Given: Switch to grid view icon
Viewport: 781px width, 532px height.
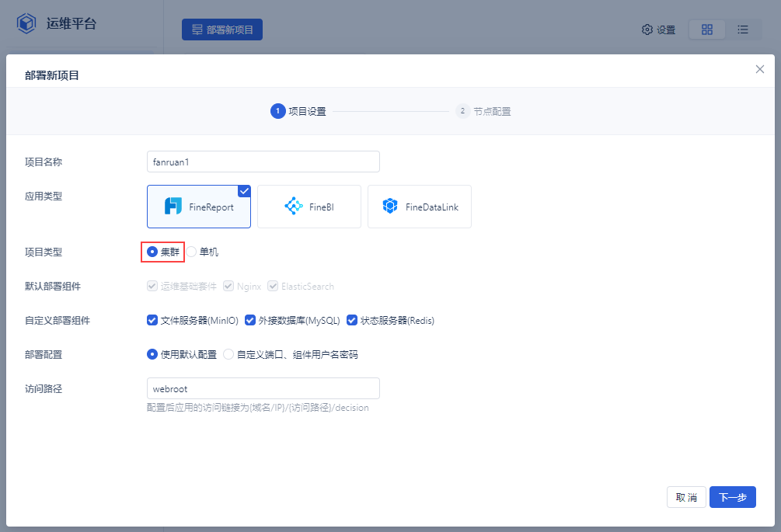Looking at the screenshot, I should [706, 30].
